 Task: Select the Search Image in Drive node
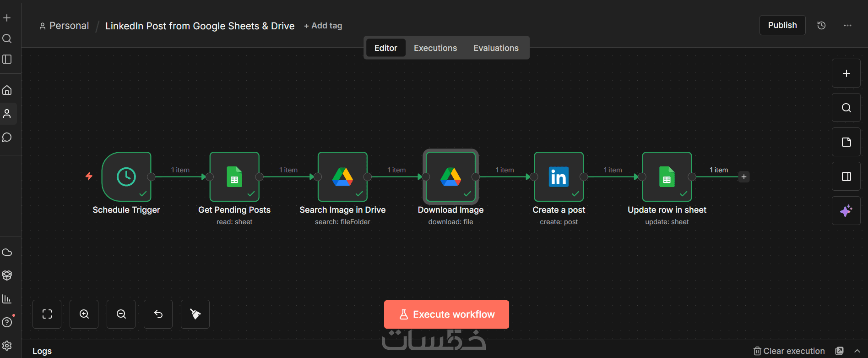click(x=342, y=177)
